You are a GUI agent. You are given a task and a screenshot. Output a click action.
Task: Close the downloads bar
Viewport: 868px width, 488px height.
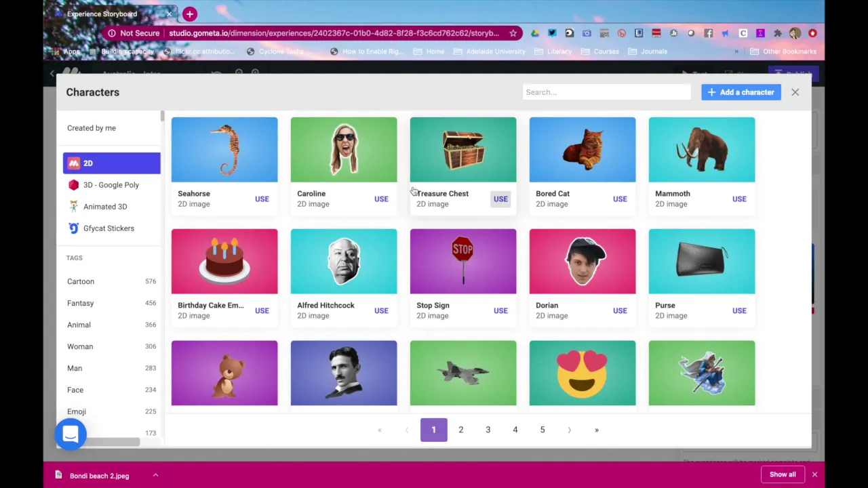click(x=814, y=474)
